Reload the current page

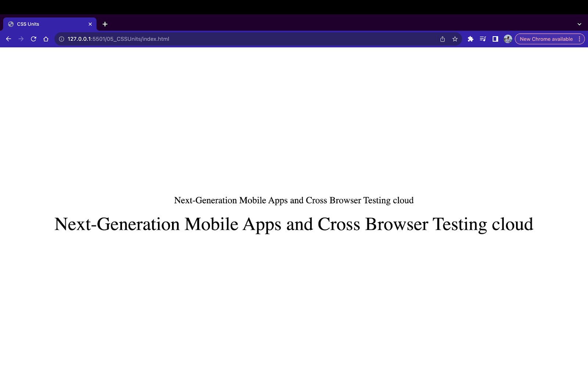(33, 39)
